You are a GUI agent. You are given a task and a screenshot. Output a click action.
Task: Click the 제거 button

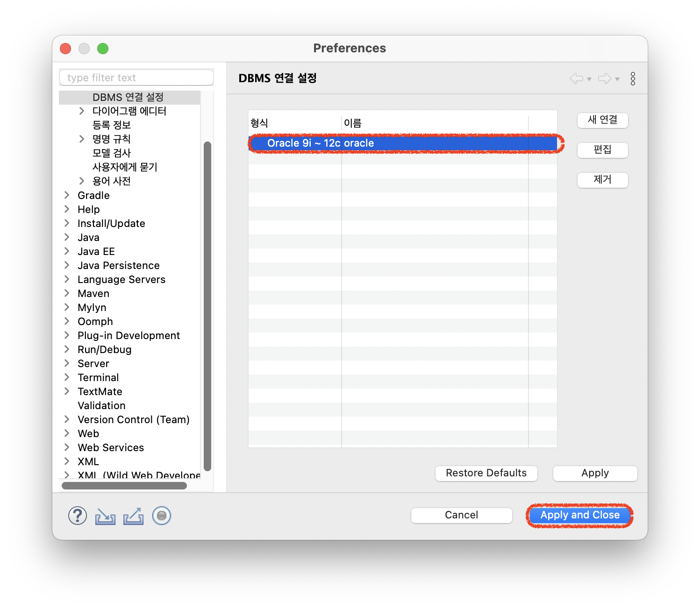tap(603, 180)
